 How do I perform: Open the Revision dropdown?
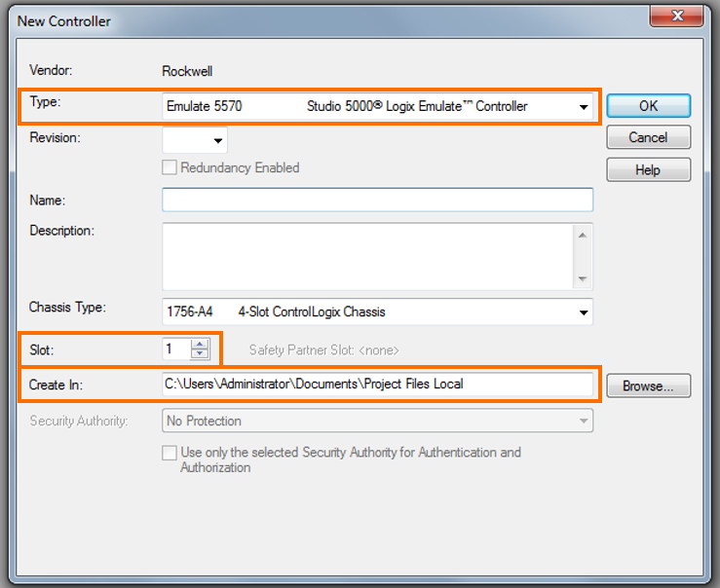[x=195, y=140]
